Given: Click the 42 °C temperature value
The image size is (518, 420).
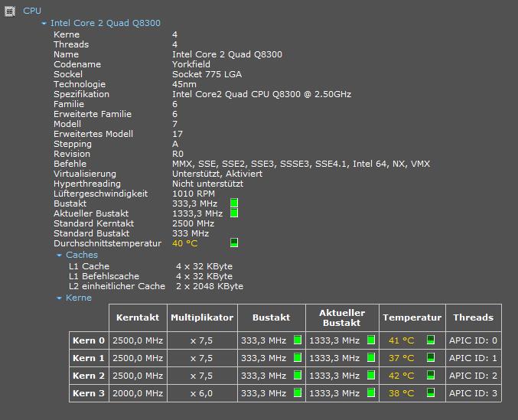Looking at the screenshot, I should tap(401, 376).
